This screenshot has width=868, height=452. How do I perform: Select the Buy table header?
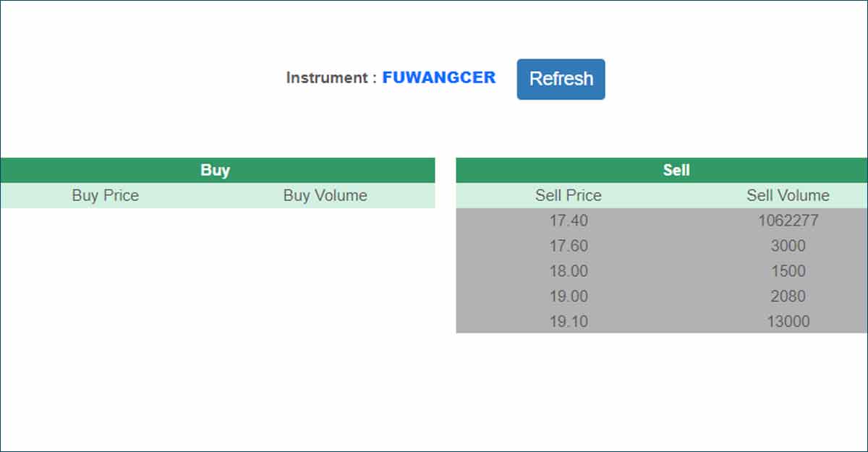(216, 171)
